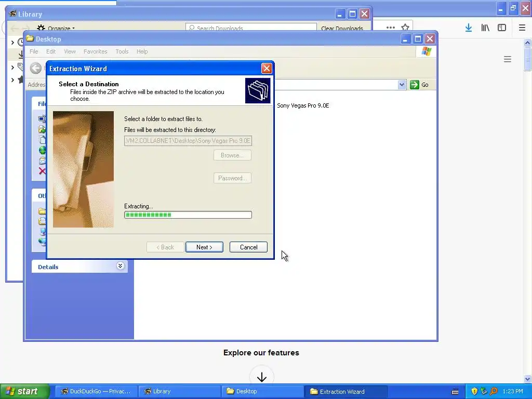Click the taskbar clock 1:23 PM

(513, 391)
